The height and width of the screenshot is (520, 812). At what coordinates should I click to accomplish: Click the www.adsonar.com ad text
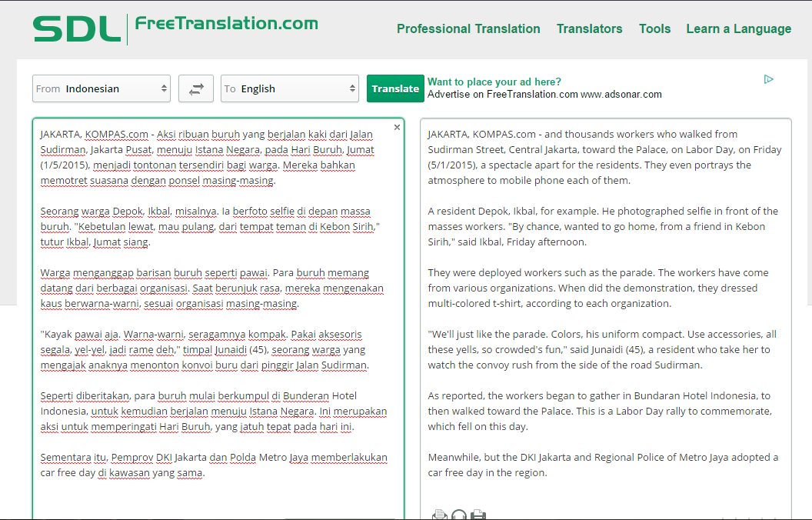[621, 95]
